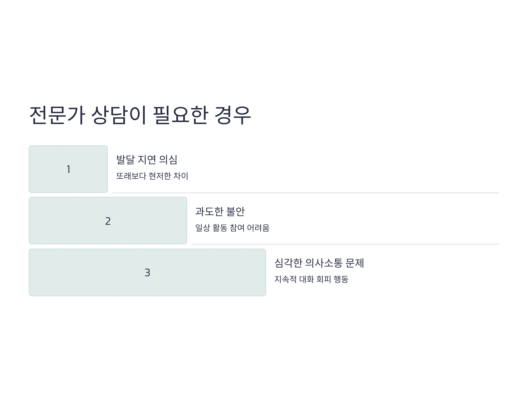Select the divider line below 또래보다 현저한 차이

pyautogui.click(x=306, y=193)
